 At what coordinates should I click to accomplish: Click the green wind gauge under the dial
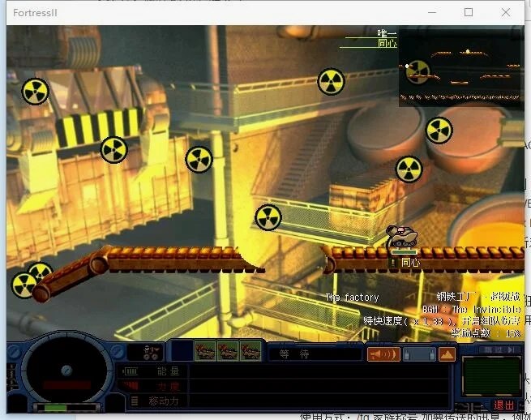(x=67, y=407)
